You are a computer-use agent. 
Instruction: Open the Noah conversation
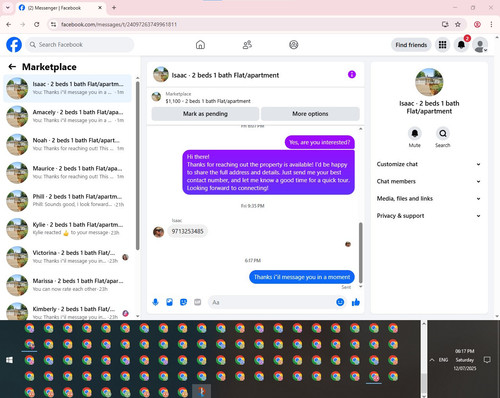pos(67,144)
